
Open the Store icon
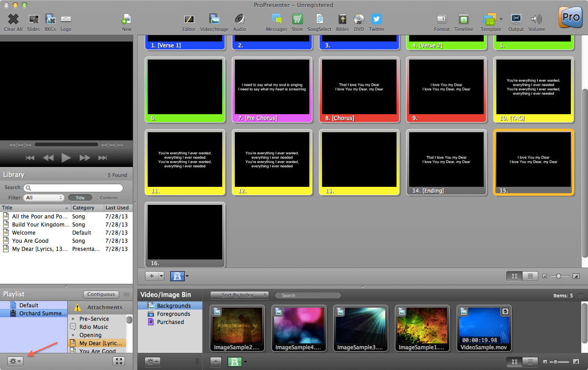pyautogui.click(x=297, y=19)
